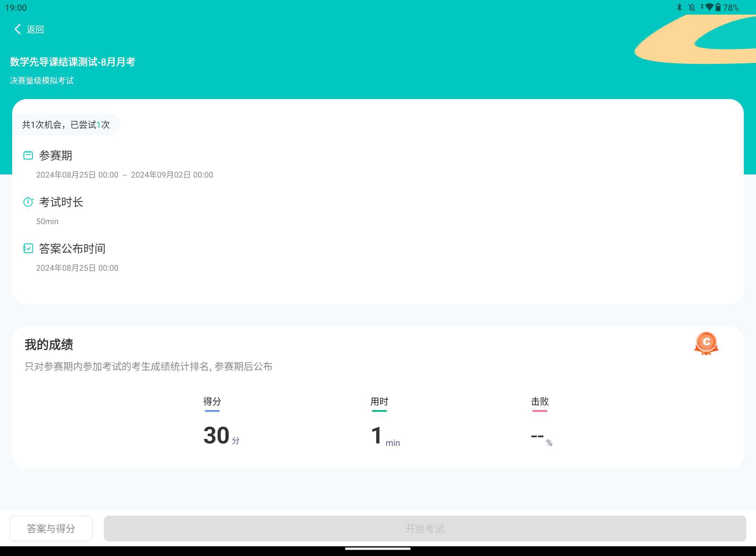Click the checklist icon beside 答案公布时间
756x556 pixels.
coord(28,248)
